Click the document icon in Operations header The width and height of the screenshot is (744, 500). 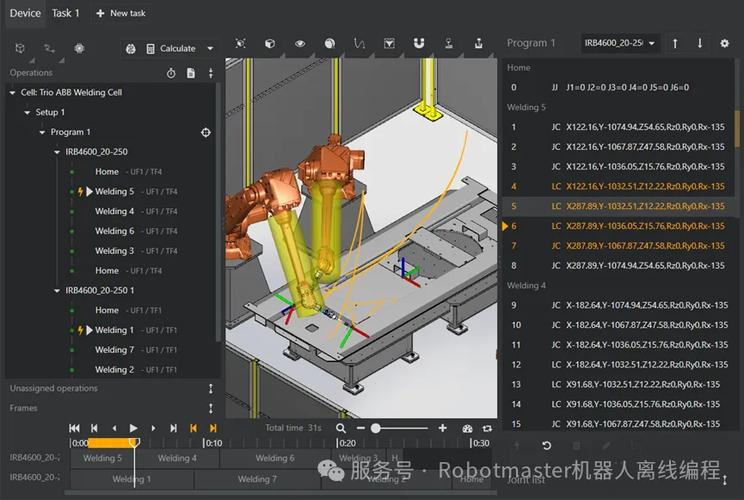(191, 73)
